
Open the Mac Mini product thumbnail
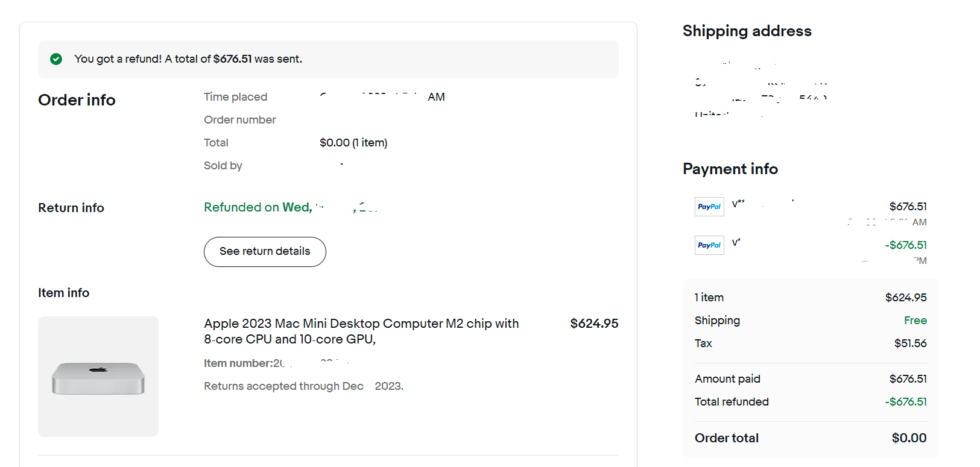[x=98, y=377]
